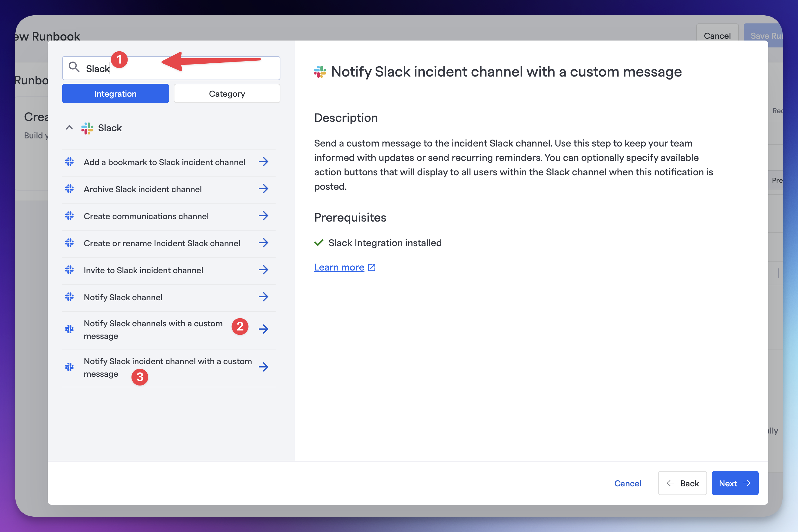Click icon beside Notify Slack incident channel custom message
798x532 pixels.
pyautogui.click(x=70, y=367)
